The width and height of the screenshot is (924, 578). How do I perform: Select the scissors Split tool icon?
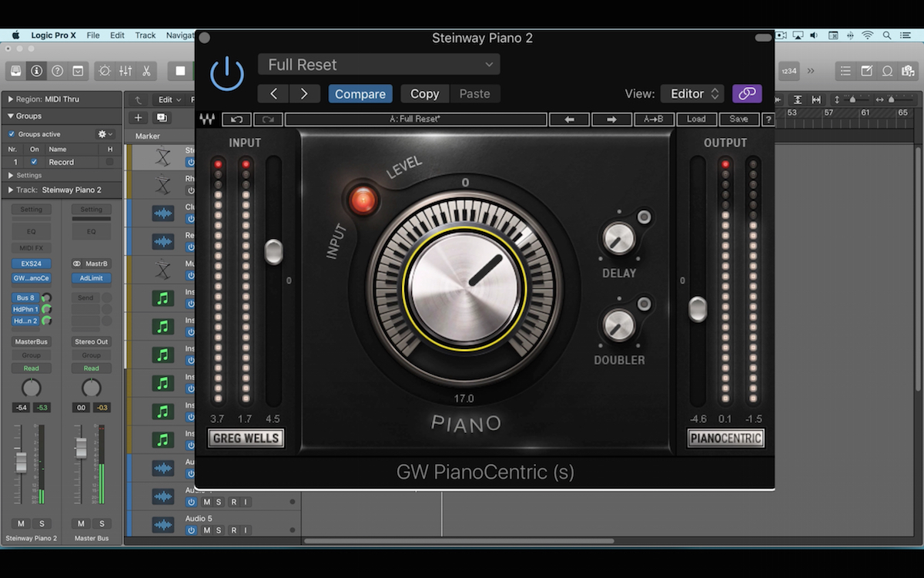point(146,71)
